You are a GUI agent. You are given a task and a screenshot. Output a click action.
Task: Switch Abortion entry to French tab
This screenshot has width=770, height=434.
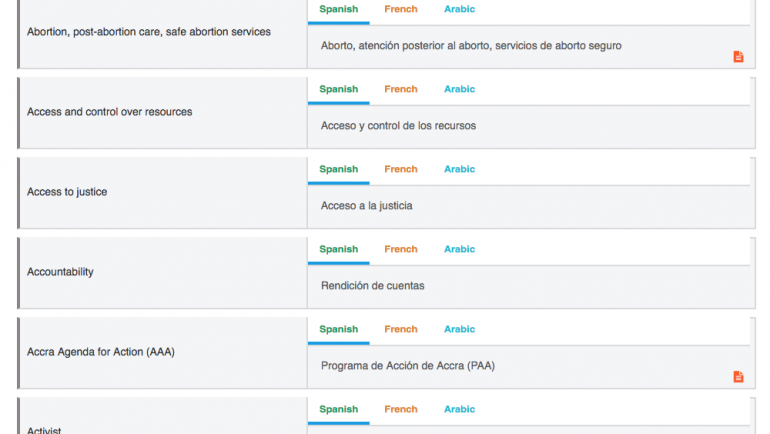coord(401,9)
